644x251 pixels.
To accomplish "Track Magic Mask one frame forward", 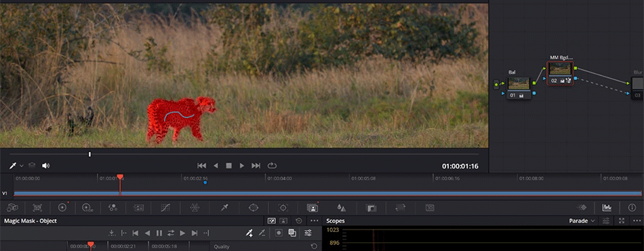I will click(x=195, y=233).
